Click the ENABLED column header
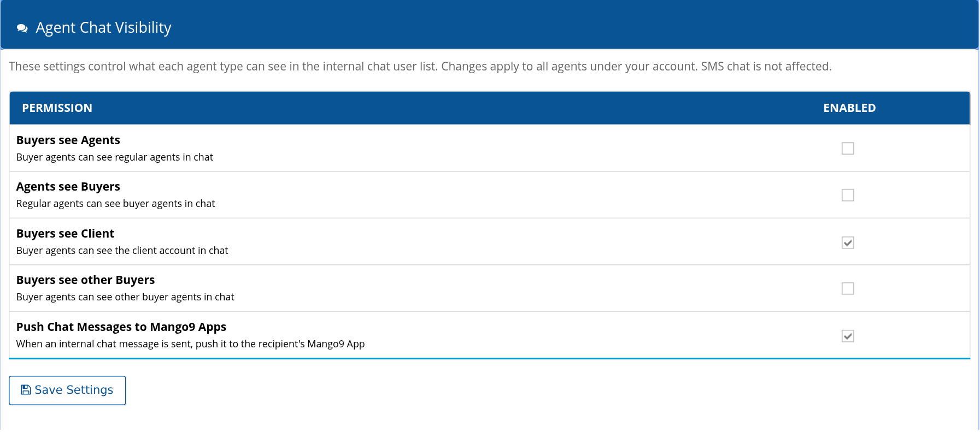This screenshot has height=432, width=980. tap(849, 108)
